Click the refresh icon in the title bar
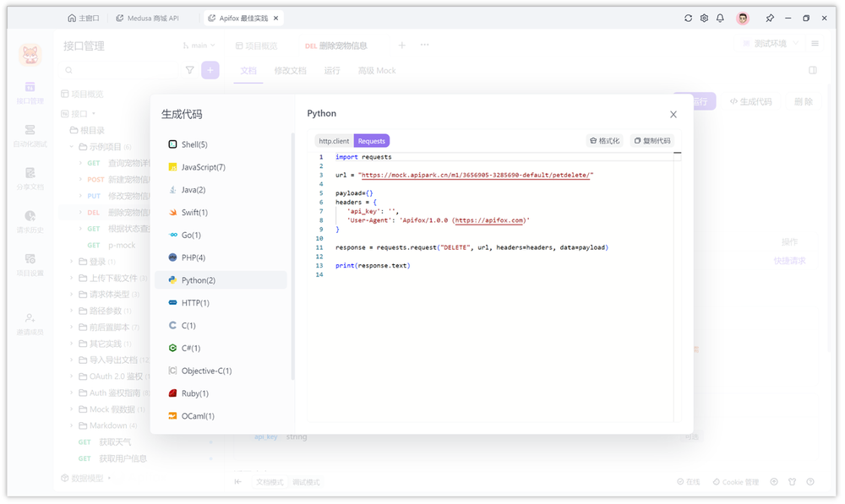The height and width of the screenshot is (504, 845). 687,17
